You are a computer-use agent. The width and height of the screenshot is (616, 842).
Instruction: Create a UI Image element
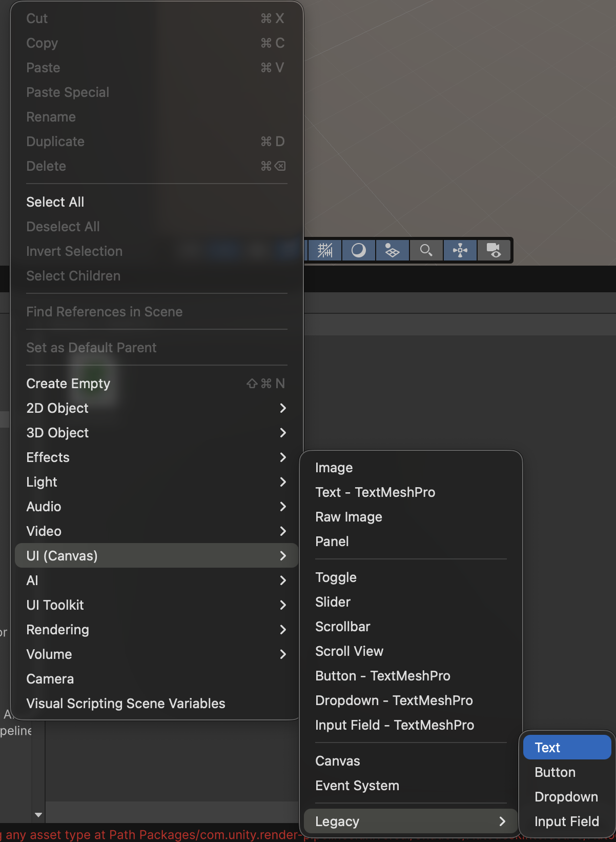pyautogui.click(x=410, y=468)
